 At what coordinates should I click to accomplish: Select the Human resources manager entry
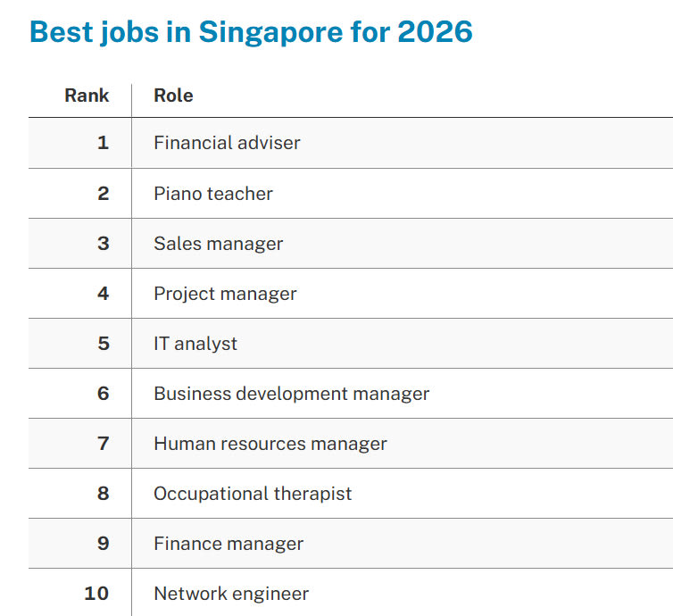tap(270, 444)
